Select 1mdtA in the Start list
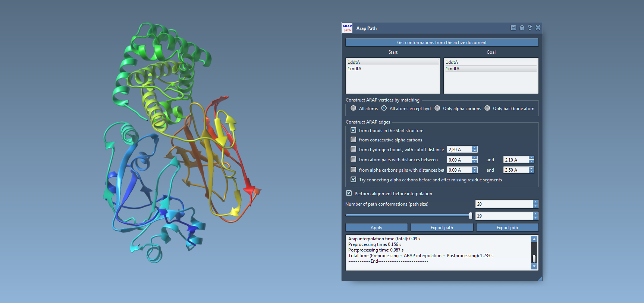Viewport: 644px width, 303px height. (355, 69)
